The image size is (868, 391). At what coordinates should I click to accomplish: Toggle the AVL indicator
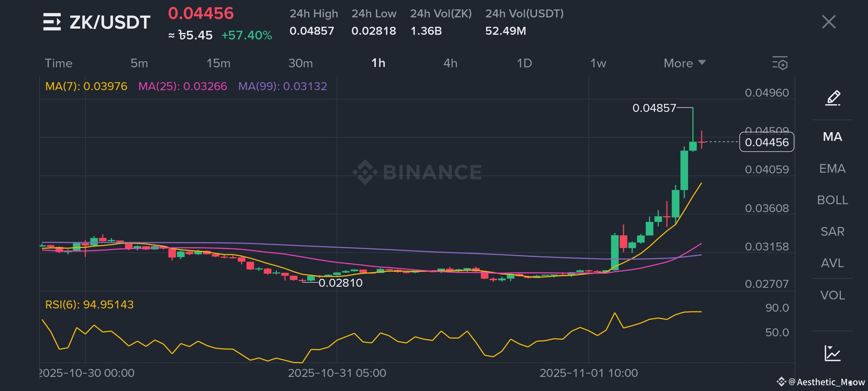pyautogui.click(x=833, y=263)
